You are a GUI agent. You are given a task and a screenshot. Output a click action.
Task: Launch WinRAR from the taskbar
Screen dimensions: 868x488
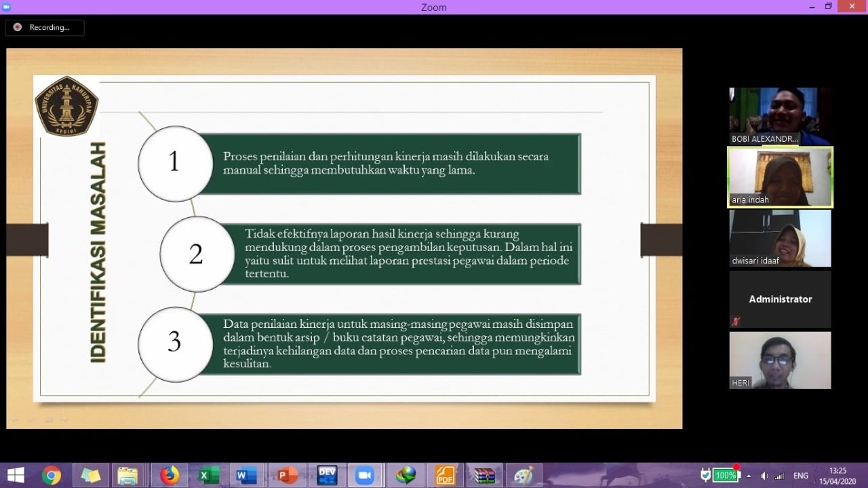(x=485, y=475)
